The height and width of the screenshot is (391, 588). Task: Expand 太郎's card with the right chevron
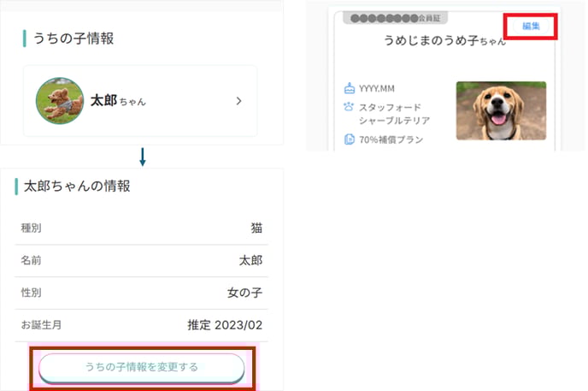point(238,101)
